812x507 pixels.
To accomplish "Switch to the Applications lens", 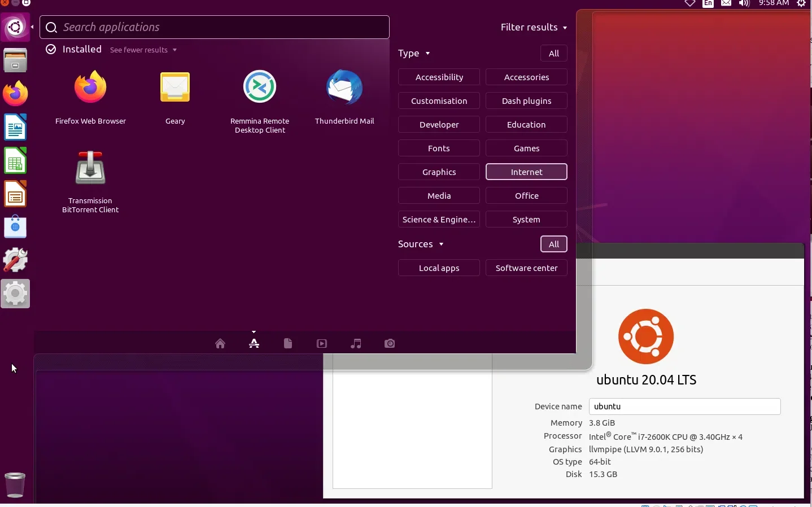I will 254,343.
